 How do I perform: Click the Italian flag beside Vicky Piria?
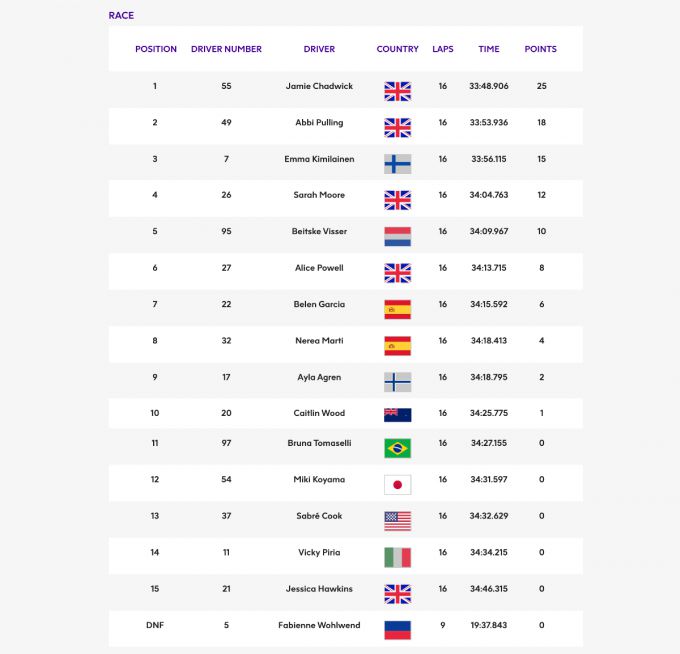(397, 557)
